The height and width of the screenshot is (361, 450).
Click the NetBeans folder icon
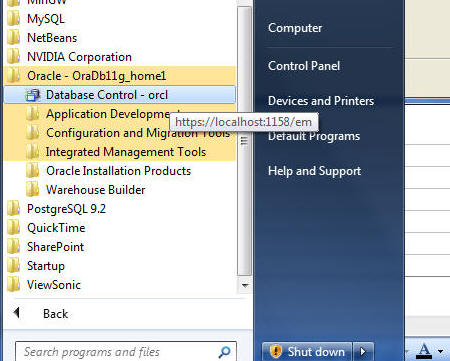[x=13, y=38]
